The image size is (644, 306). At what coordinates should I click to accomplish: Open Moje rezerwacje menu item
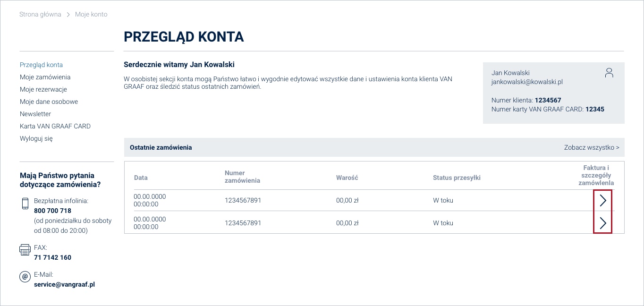(x=43, y=89)
